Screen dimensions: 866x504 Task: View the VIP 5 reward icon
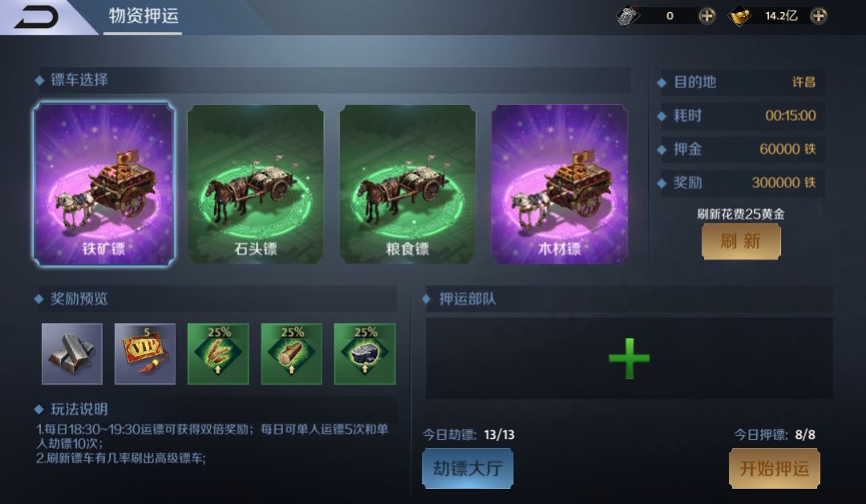pyautogui.click(x=144, y=354)
